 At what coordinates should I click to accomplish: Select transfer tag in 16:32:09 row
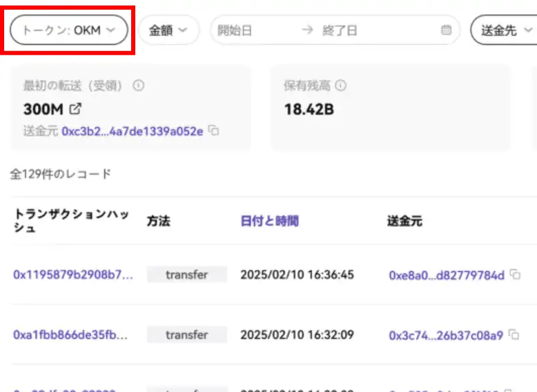coord(187,335)
